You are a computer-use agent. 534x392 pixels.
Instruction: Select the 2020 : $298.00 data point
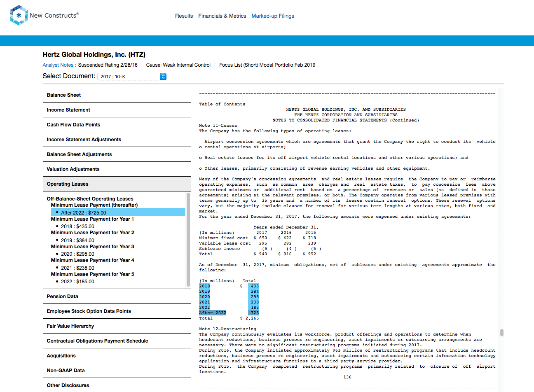coord(77,254)
